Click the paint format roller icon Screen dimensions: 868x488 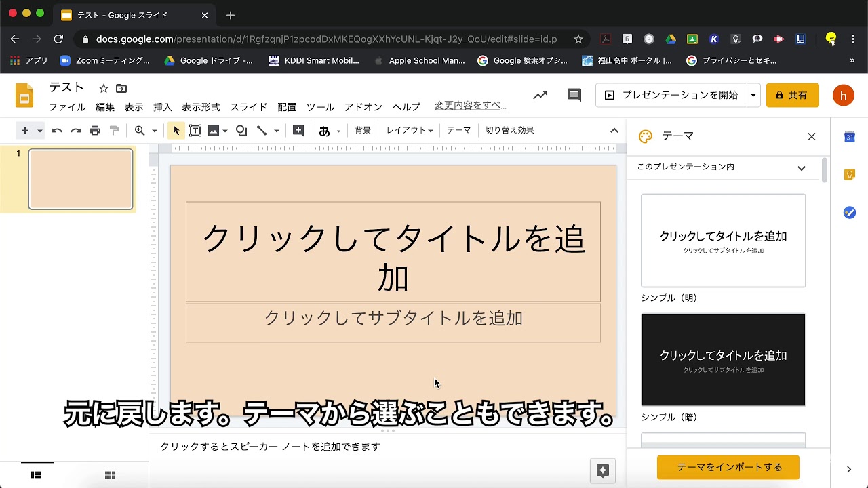114,131
